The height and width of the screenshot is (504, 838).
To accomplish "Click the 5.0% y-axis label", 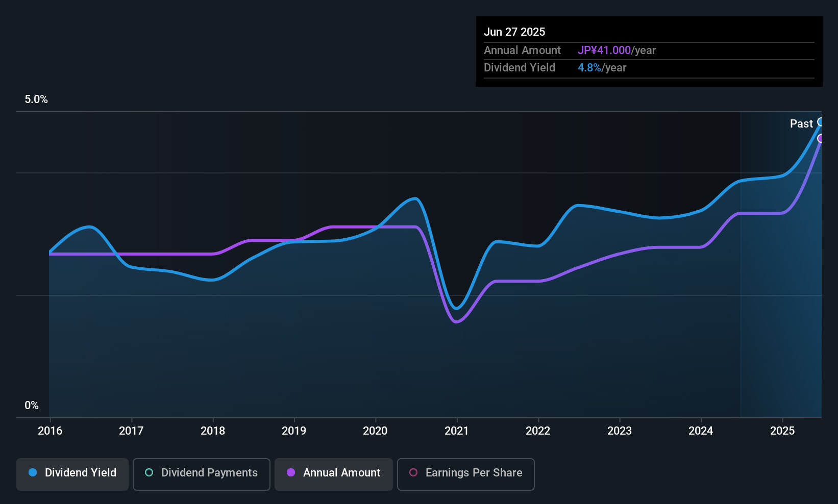I will tap(36, 99).
